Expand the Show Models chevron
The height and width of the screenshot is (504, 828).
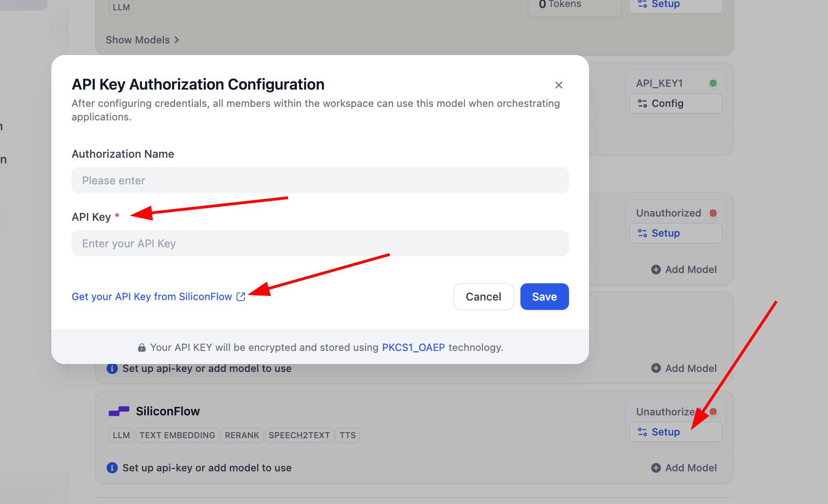[x=176, y=40]
